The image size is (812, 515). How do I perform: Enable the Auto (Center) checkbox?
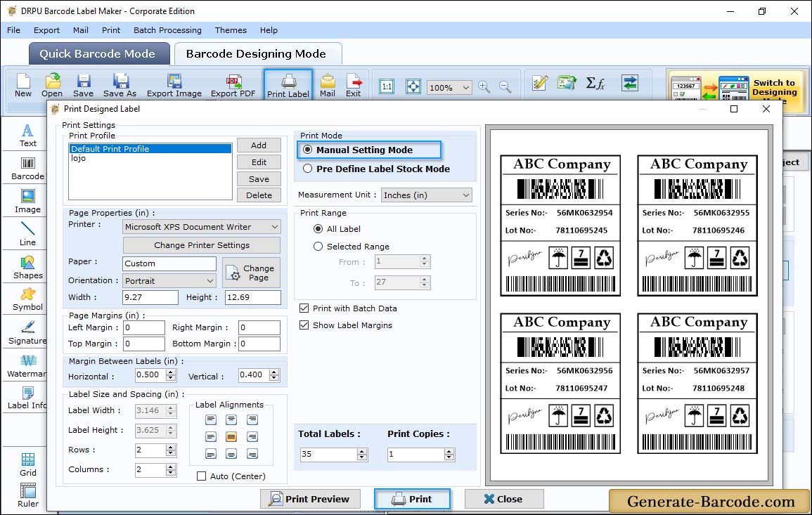pyautogui.click(x=202, y=476)
